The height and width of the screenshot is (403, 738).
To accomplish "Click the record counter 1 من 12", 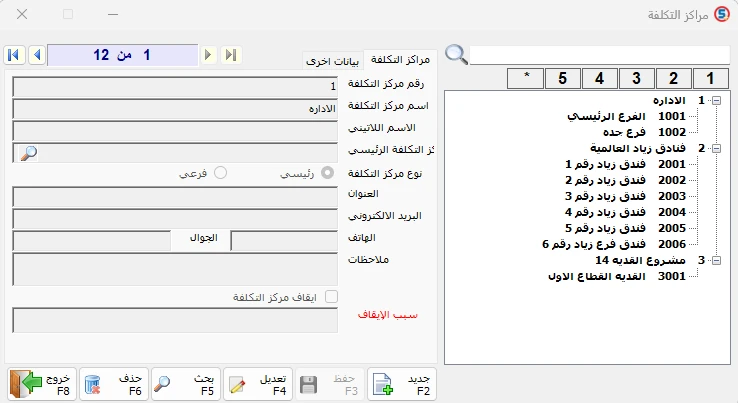I will pyautogui.click(x=123, y=55).
